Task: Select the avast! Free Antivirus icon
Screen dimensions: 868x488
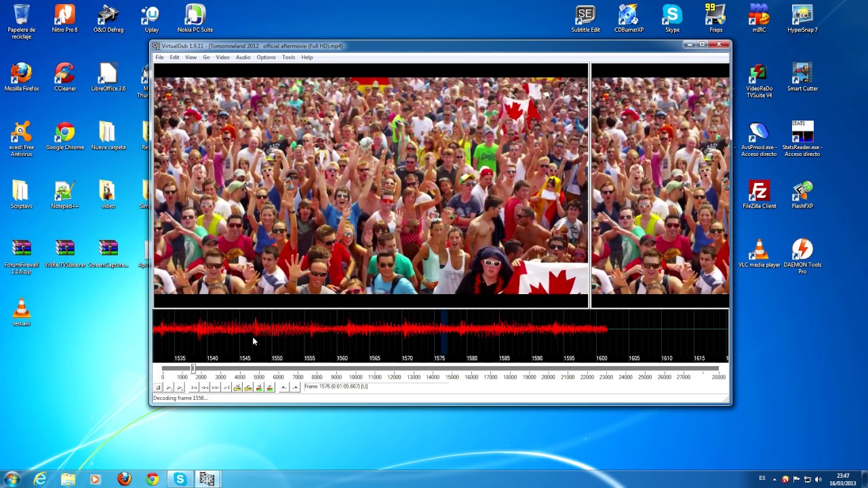Action: tap(22, 140)
